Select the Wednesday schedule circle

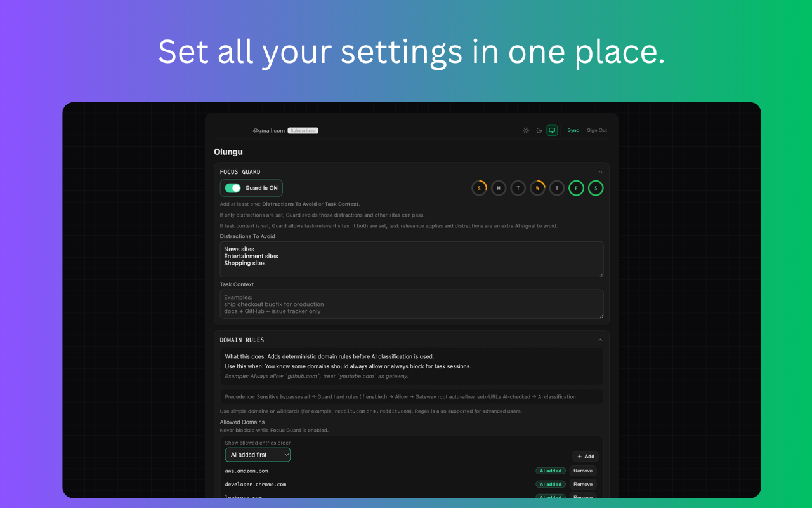click(x=537, y=188)
